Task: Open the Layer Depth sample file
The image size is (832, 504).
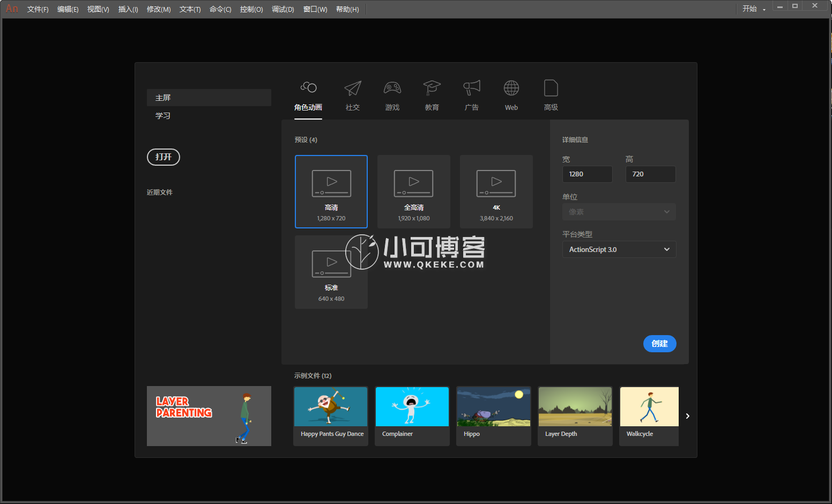Action: (x=575, y=416)
